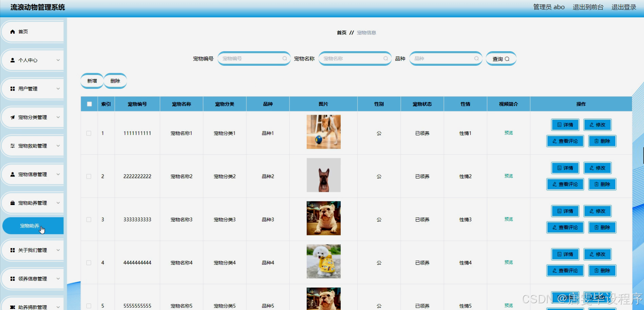Click the grid icon beside 领养信息管理
Image resolution: width=644 pixels, height=310 pixels.
[x=13, y=278]
